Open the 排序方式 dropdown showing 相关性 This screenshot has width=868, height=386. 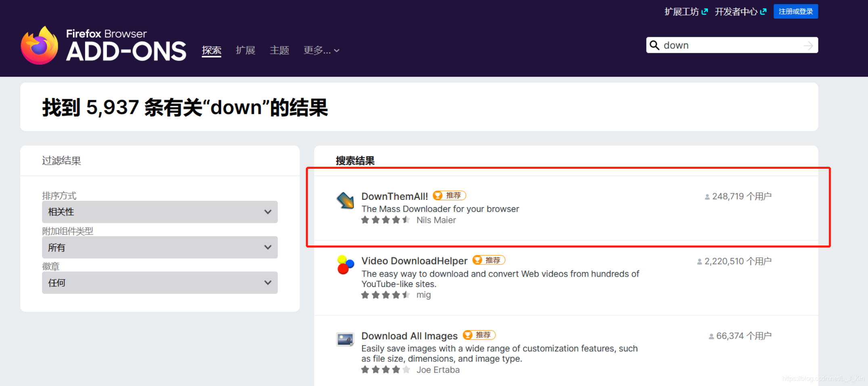click(160, 212)
